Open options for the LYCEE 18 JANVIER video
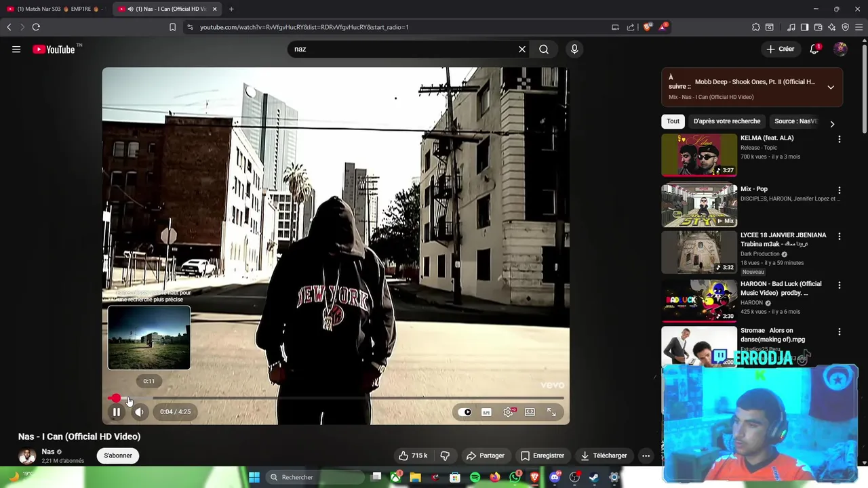This screenshot has height=488, width=868. tap(840, 237)
